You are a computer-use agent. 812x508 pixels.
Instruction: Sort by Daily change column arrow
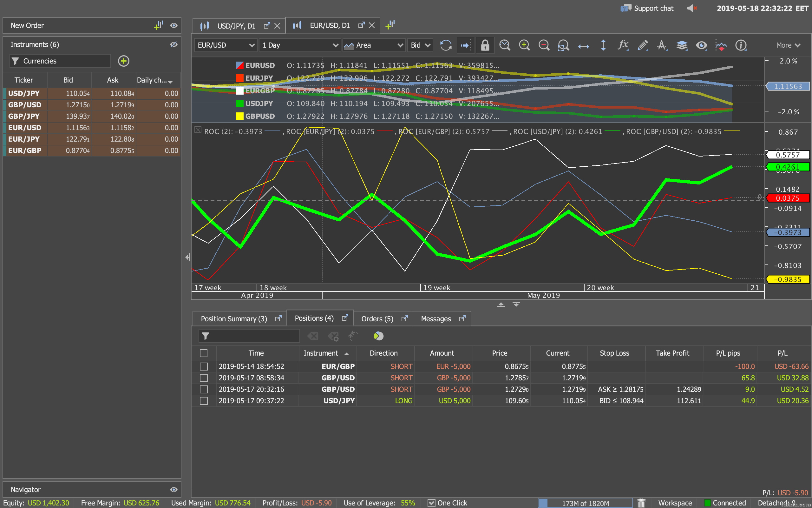pyautogui.click(x=170, y=82)
